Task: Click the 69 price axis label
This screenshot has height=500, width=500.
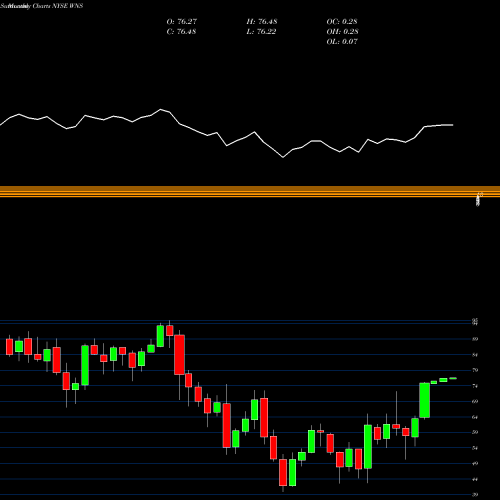Action: click(x=475, y=401)
